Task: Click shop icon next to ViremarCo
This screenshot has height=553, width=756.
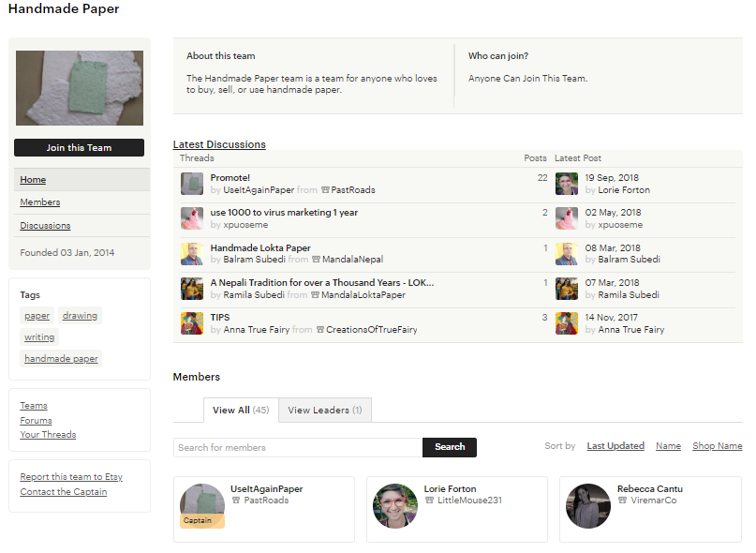Action: [622, 501]
